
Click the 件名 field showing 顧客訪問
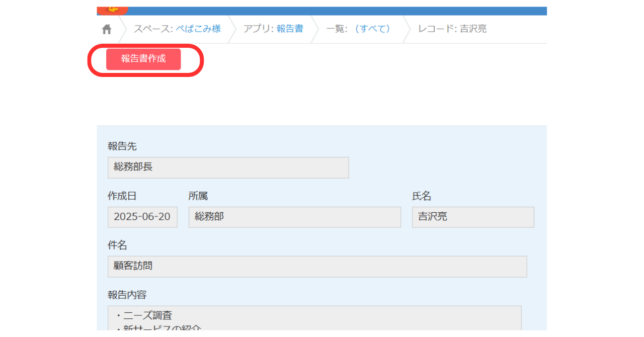(317, 267)
